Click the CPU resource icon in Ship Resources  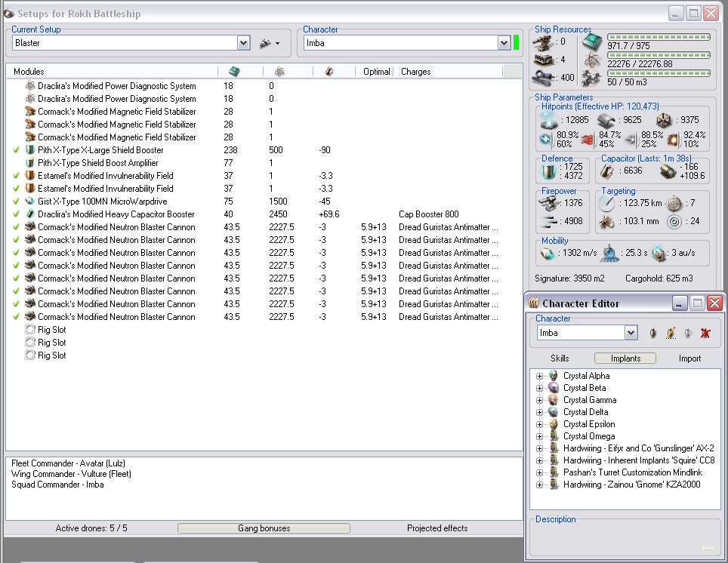tap(592, 43)
